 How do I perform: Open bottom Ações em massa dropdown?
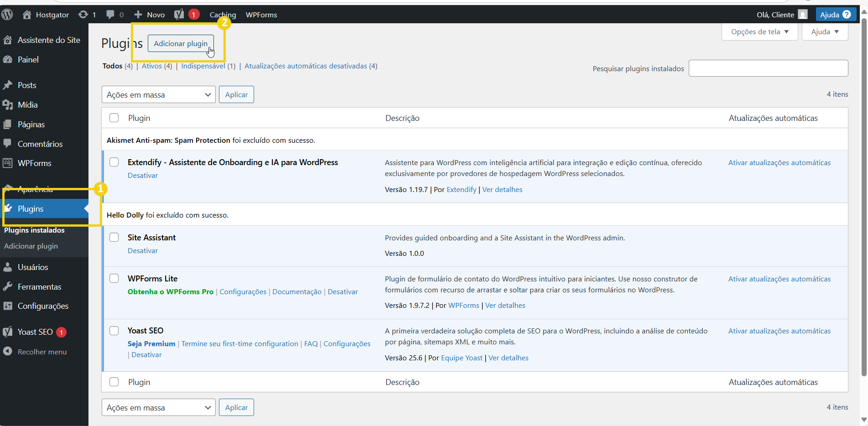159,407
